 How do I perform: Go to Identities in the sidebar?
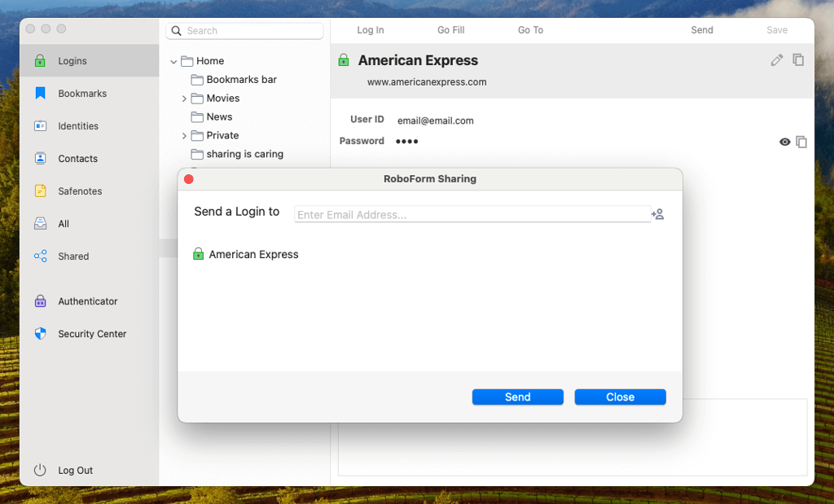pos(90,126)
